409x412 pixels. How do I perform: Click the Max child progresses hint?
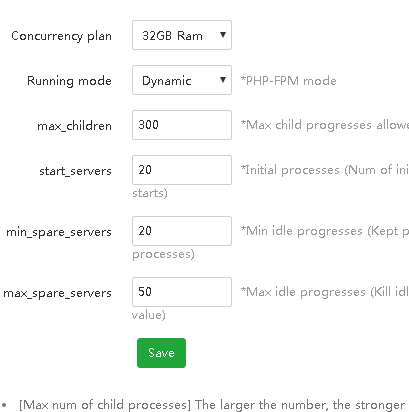click(325, 125)
